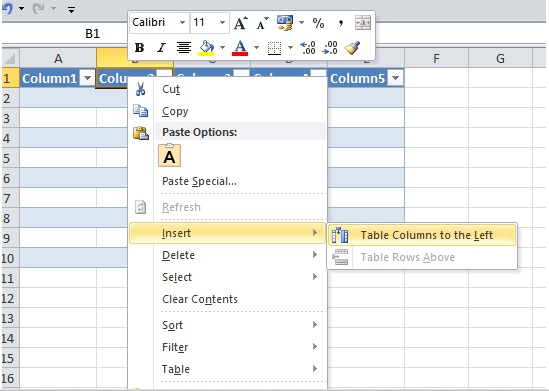Open the Delete submenu
Image resolution: width=549 pixels, height=391 pixels.
(228, 255)
